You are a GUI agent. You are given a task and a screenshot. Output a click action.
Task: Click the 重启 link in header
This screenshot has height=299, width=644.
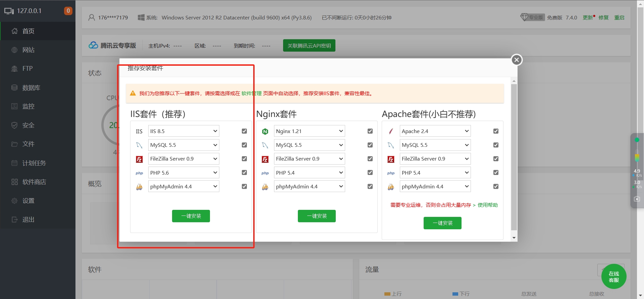(619, 17)
